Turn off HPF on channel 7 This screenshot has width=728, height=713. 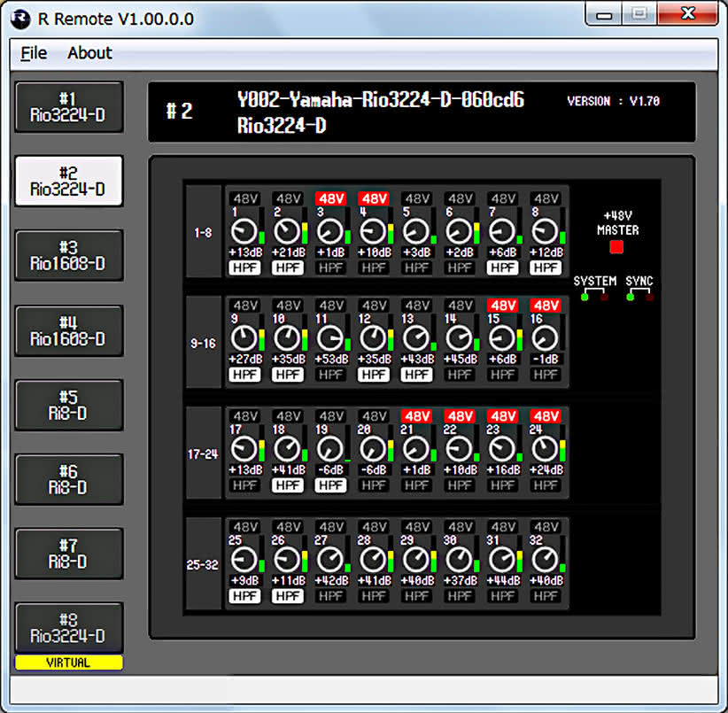coord(502,267)
